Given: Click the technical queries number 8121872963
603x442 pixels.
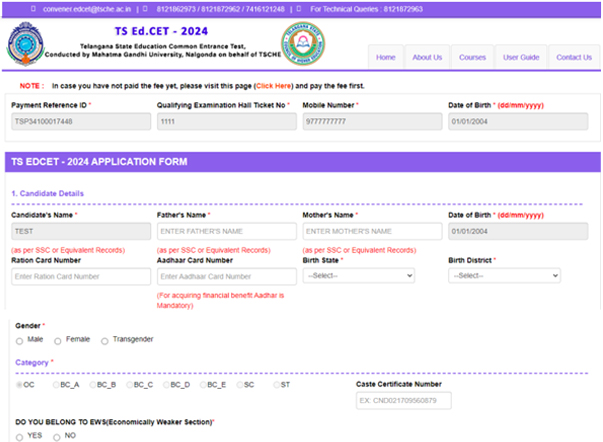Looking at the screenshot, I should pyautogui.click(x=403, y=9).
